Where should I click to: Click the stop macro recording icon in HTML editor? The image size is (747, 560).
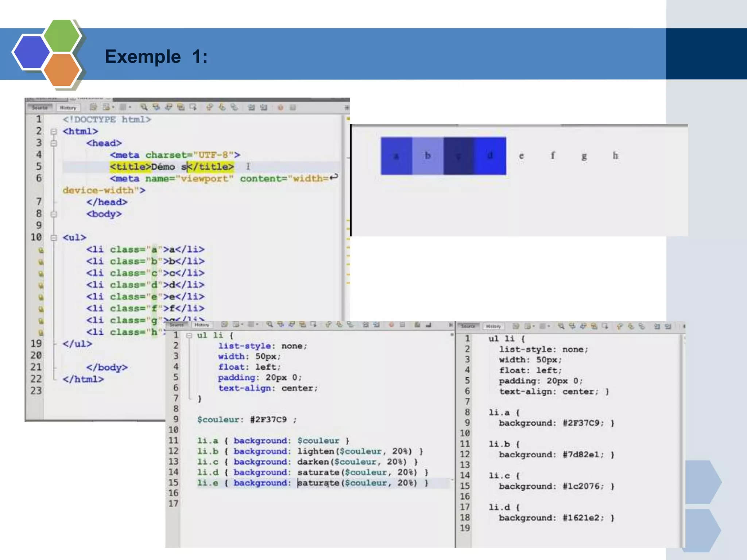point(293,108)
